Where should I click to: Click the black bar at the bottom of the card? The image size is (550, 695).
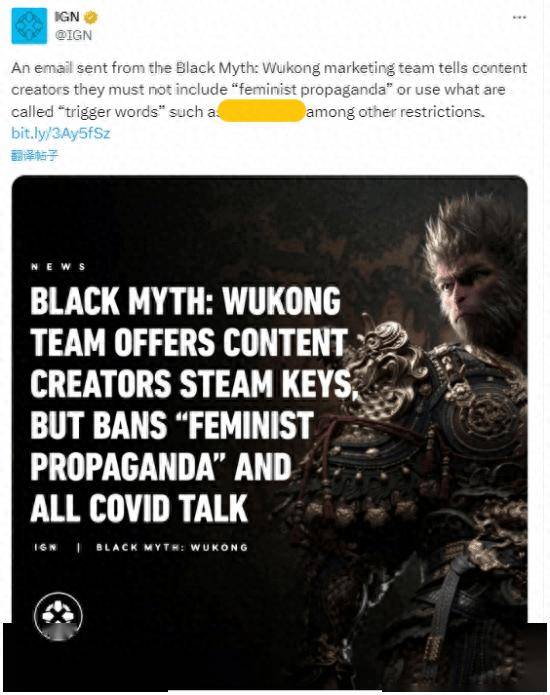(275, 656)
